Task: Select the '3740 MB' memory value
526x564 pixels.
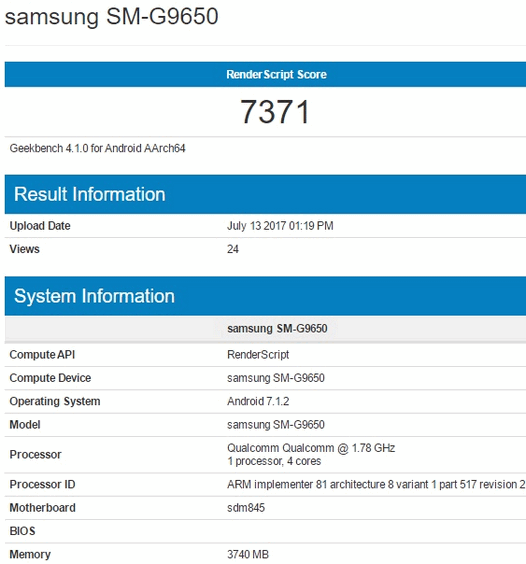Action: tap(248, 555)
